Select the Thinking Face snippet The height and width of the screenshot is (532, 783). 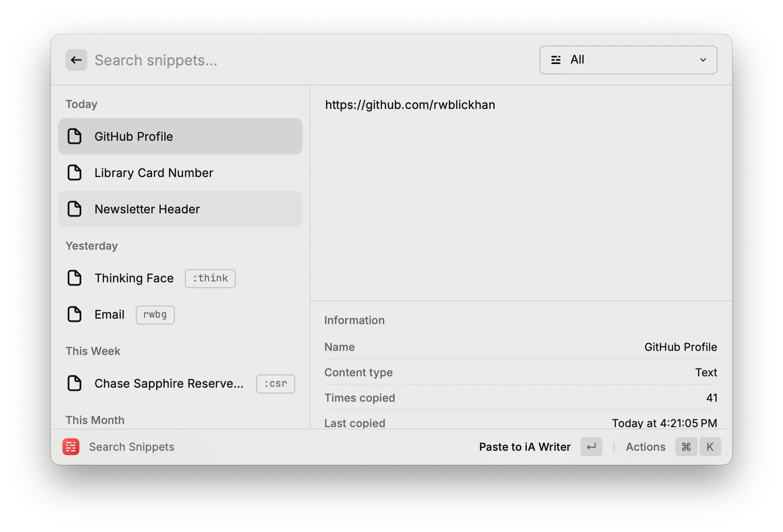(x=134, y=278)
